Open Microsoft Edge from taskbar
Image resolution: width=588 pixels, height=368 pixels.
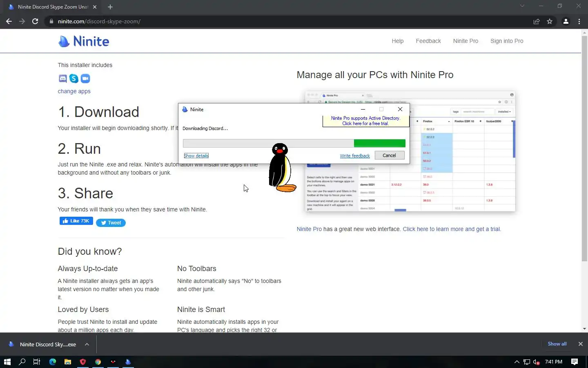[x=53, y=362]
